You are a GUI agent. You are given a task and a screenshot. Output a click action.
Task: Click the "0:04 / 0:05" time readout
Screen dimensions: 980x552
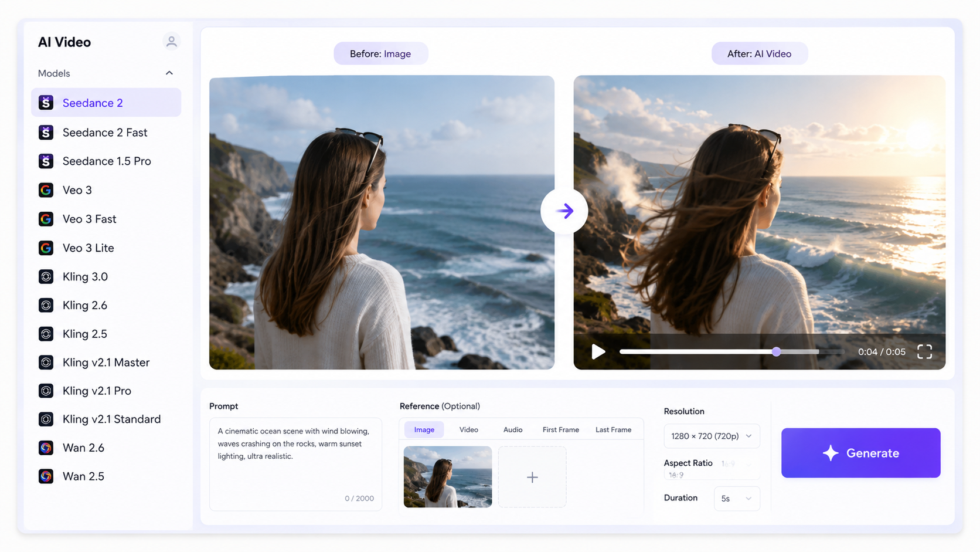coord(882,352)
